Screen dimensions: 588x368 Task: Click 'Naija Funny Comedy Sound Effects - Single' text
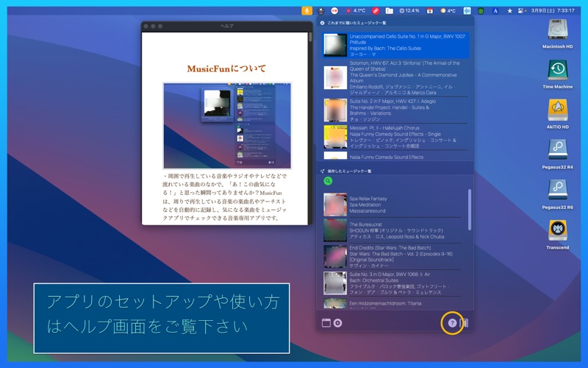pyautogui.click(x=395, y=134)
